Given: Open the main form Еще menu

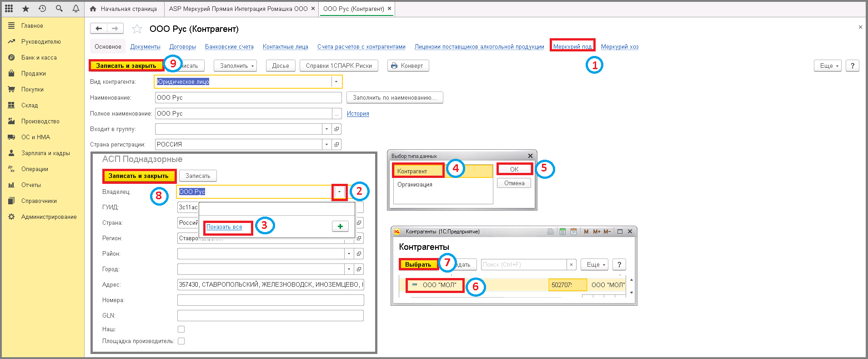Looking at the screenshot, I should pyautogui.click(x=828, y=66).
